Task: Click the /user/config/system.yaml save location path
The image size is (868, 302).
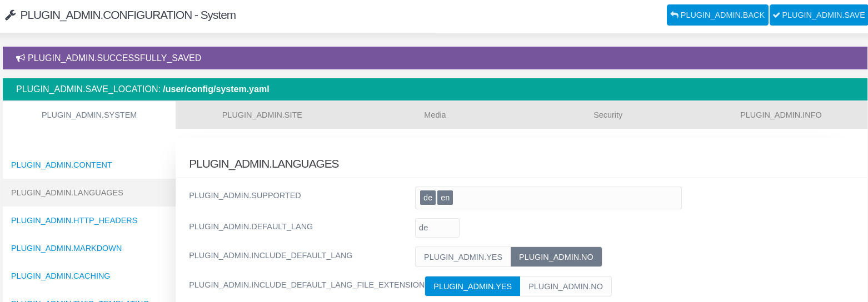Action: pos(216,89)
